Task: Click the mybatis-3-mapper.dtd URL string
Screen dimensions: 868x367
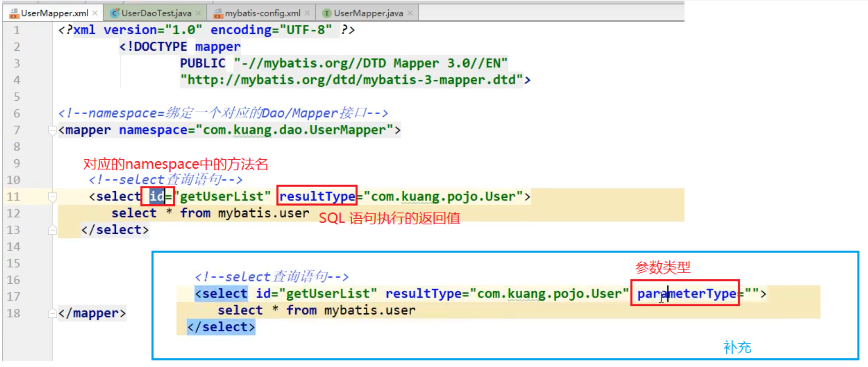Action: pyautogui.click(x=352, y=80)
